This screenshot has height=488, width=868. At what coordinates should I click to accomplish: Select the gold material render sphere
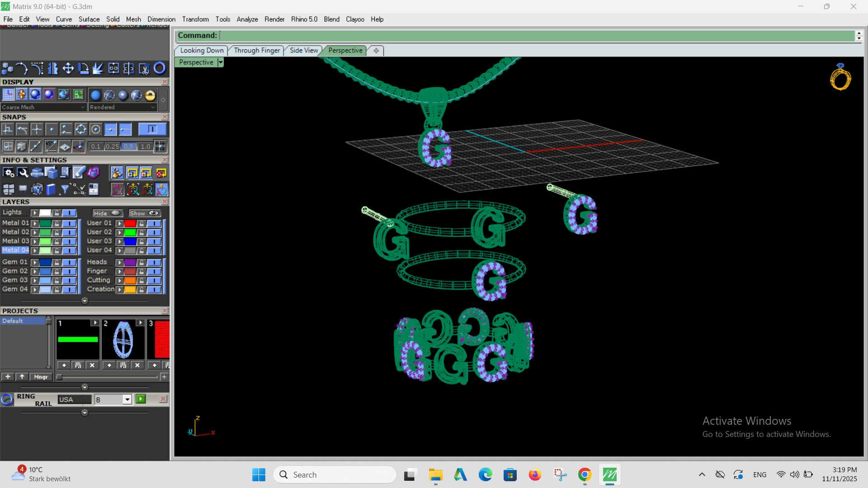150,95
